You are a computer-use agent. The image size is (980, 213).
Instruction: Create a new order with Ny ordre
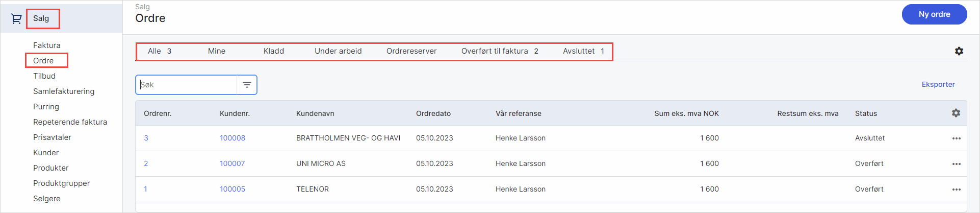(934, 14)
